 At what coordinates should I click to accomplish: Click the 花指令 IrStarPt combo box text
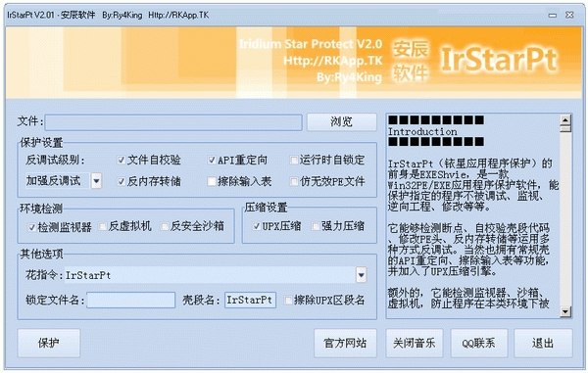[x=88, y=276]
